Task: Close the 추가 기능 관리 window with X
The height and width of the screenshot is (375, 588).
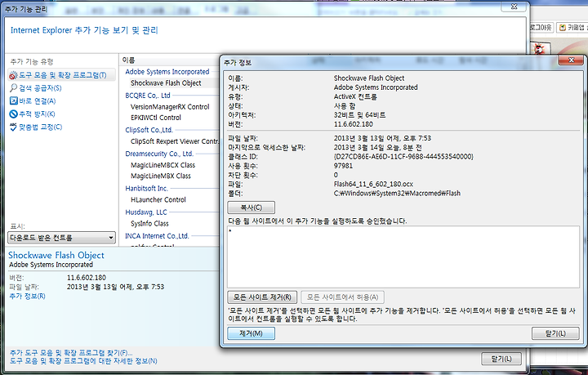Action: pos(514,7)
